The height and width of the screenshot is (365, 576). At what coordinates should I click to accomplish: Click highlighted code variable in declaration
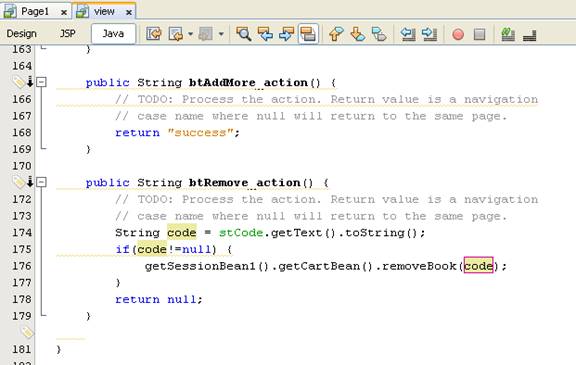pyautogui.click(x=182, y=233)
